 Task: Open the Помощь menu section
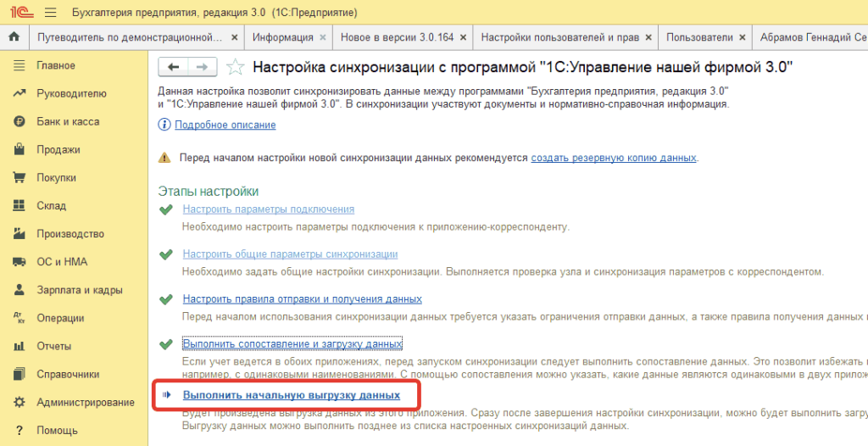pyautogui.click(x=57, y=431)
